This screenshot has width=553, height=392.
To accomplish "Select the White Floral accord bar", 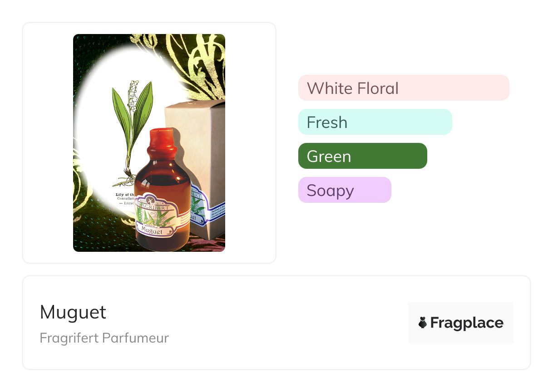I will (x=403, y=88).
